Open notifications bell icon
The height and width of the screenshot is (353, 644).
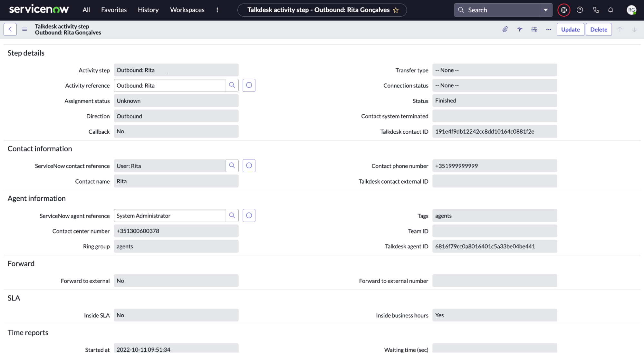(610, 10)
